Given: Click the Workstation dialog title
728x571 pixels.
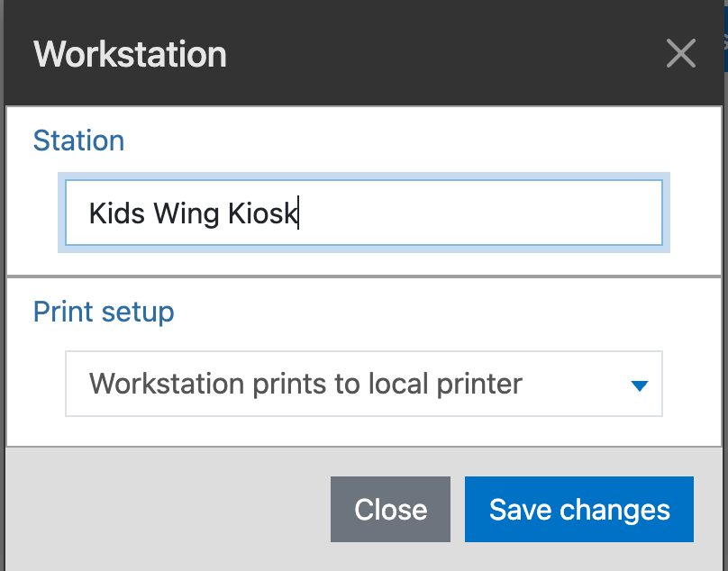Looking at the screenshot, I should pos(130,54).
